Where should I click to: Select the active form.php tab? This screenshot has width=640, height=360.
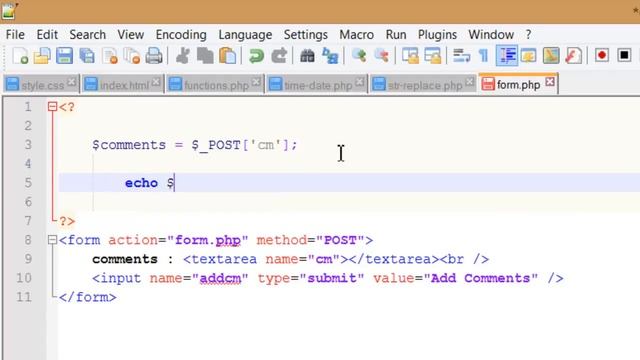point(518,84)
